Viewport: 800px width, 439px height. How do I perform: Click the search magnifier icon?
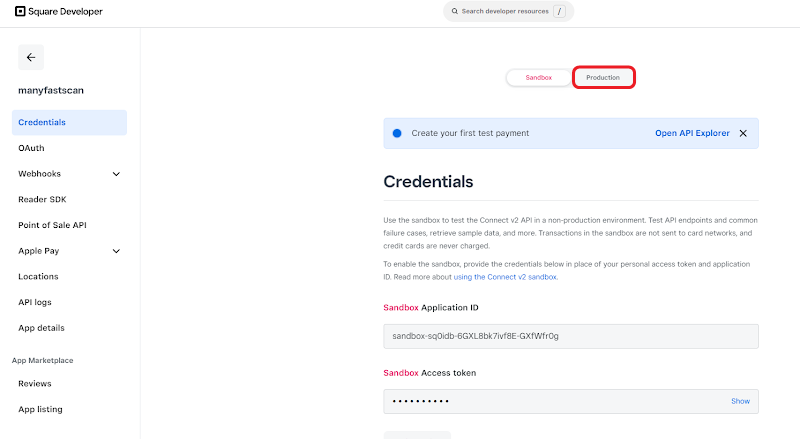454,12
